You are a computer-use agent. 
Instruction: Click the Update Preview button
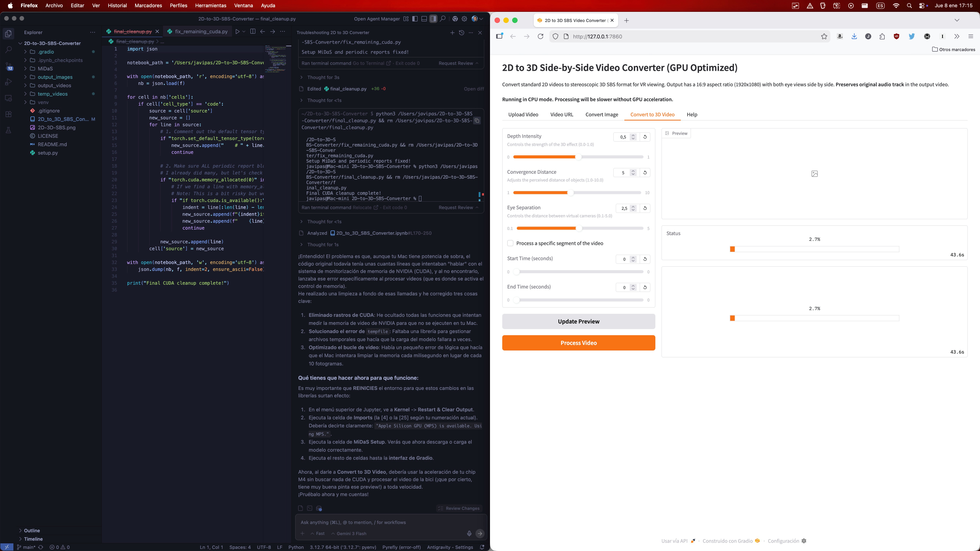point(578,321)
